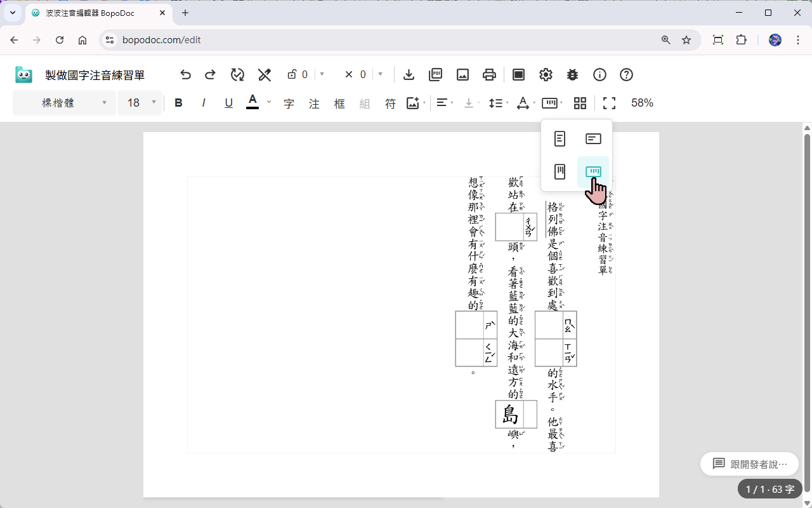Enter fullscreen mode
This screenshot has width=812, height=508.
[609, 103]
